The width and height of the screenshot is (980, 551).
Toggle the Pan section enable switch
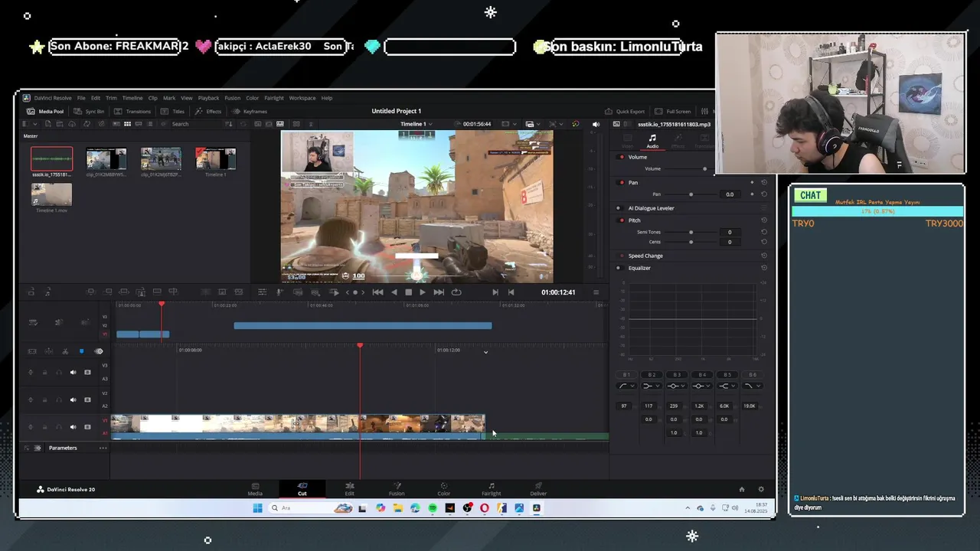click(622, 183)
